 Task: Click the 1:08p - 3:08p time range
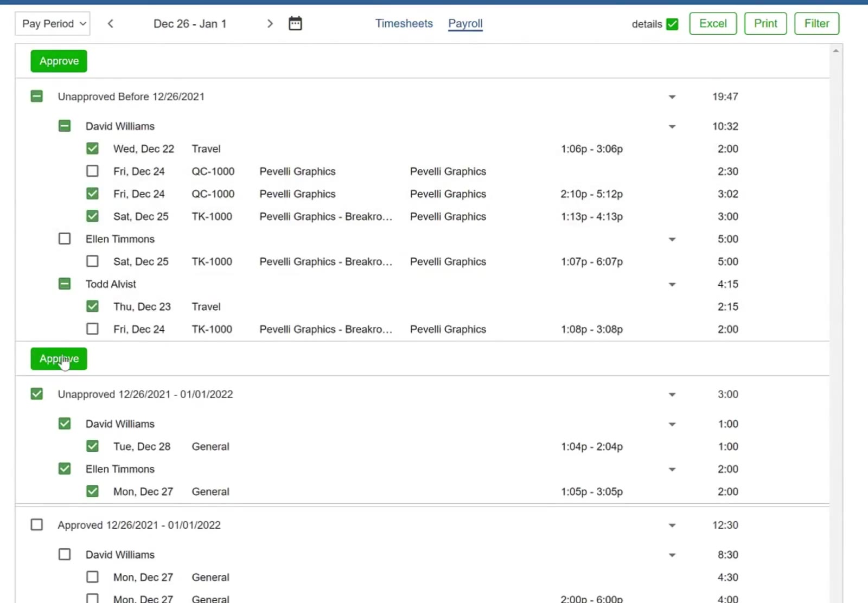tap(592, 329)
